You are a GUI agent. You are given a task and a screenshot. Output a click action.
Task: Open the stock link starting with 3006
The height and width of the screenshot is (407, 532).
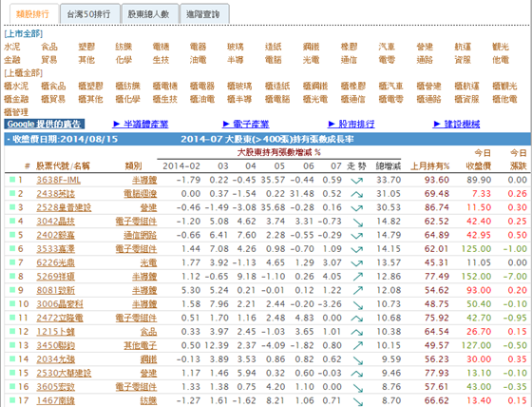pyautogui.click(x=60, y=304)
